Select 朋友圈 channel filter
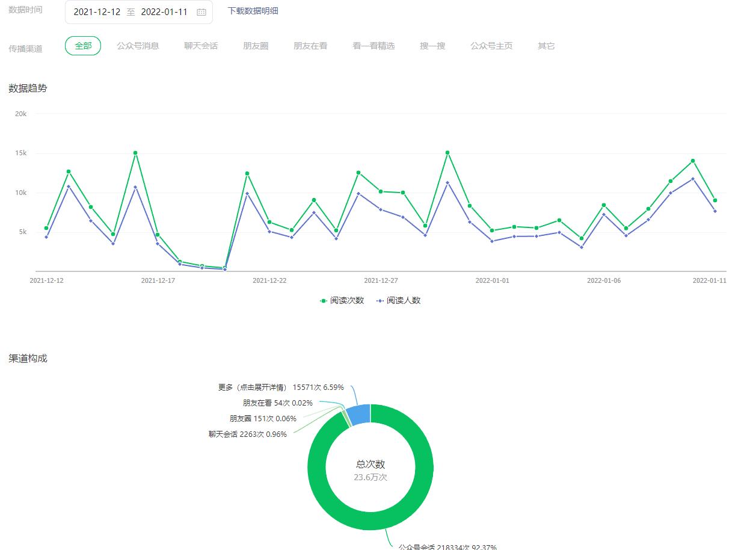This screenshot has height=550, width=756. pyautogui.click(x=256, y=46)
